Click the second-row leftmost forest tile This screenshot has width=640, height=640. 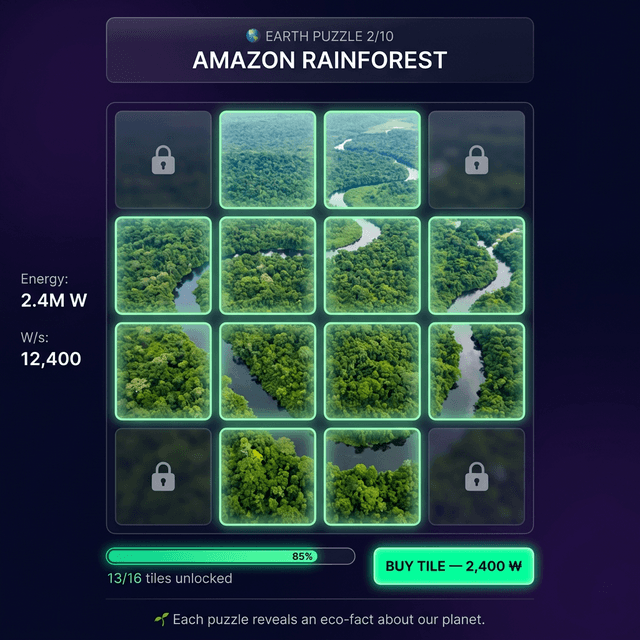[163, 265]
